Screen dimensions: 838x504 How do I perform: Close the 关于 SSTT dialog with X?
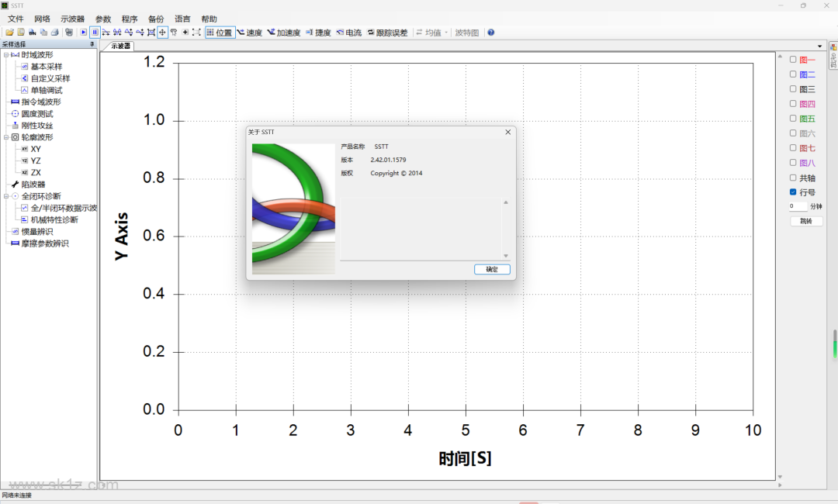coord(507,132)
